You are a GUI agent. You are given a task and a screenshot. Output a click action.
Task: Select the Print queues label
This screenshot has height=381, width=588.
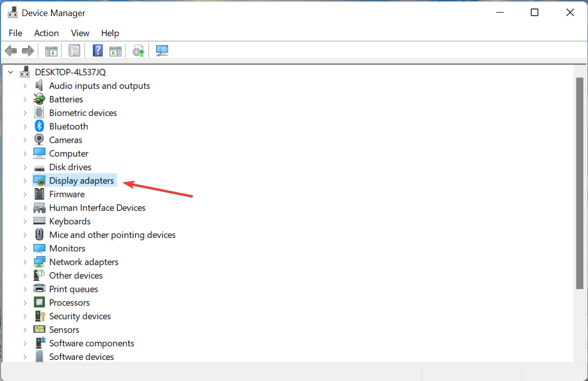(x=73, y=289)
